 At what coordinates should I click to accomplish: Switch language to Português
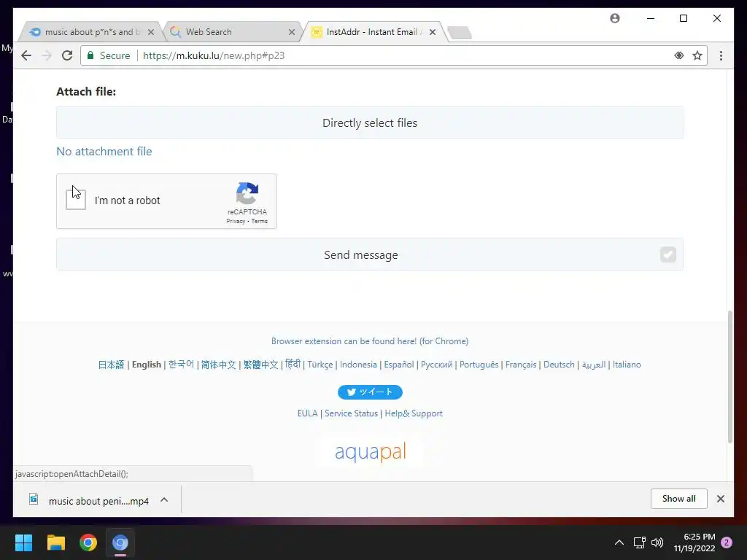pyautogui.click(x=479, y=365)
